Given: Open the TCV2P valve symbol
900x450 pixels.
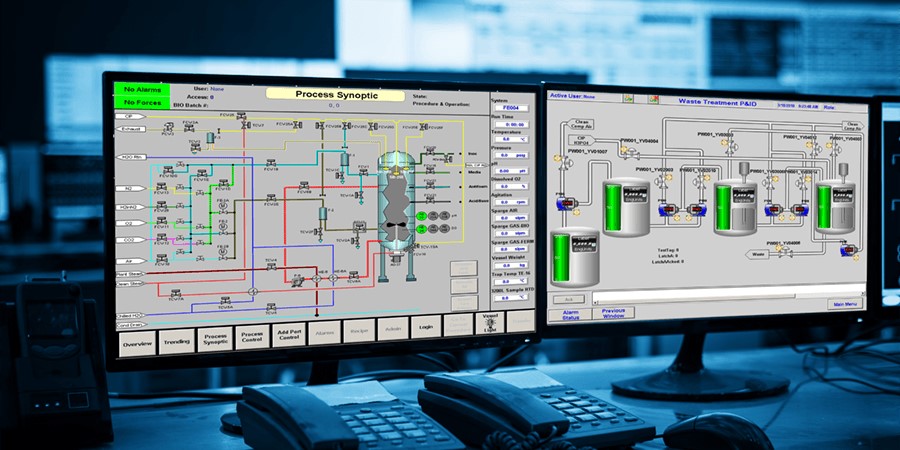Looking at the screenshot, I should [x=319, y=232].
